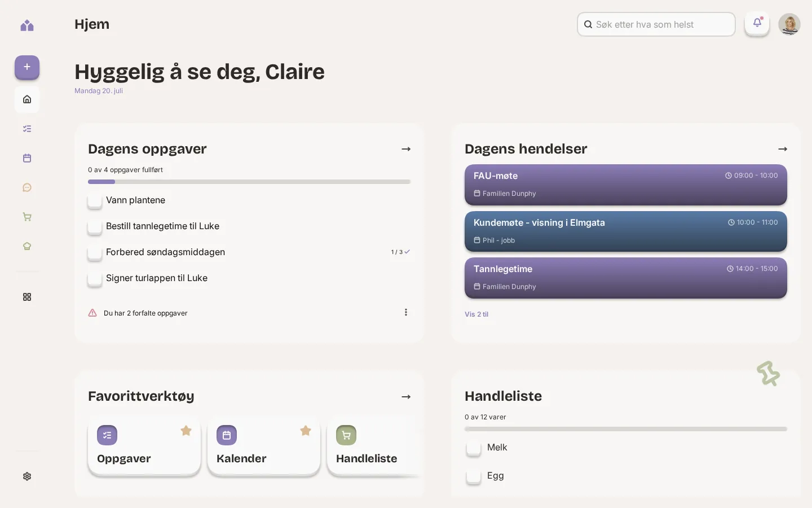Click the clock icon on FAU-møte
Screen dimensions: 812x508
pyautogui.click(x=729, y=176)
